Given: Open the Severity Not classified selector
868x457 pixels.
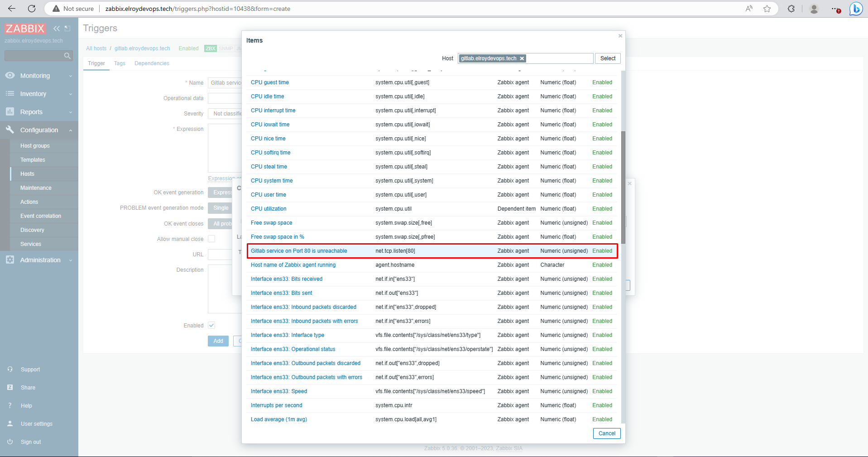Looking at the screenshot, I should [x=225, y=114].
